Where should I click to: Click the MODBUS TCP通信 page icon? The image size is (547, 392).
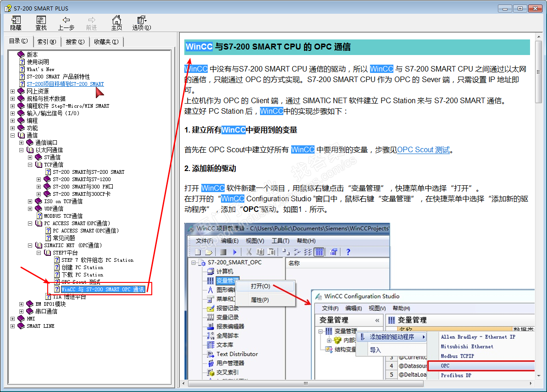39,216
